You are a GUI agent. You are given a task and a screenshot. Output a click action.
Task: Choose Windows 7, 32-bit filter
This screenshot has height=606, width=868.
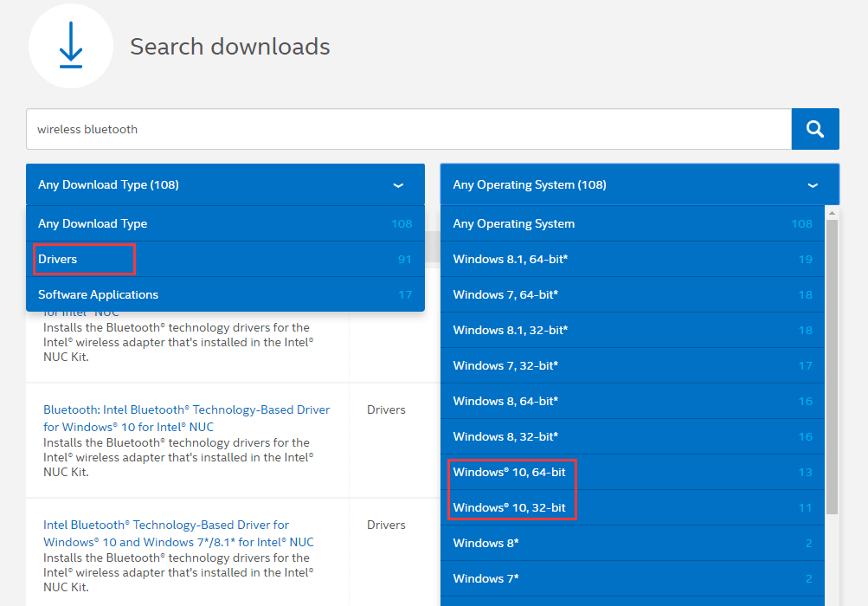tap(505, 365)
